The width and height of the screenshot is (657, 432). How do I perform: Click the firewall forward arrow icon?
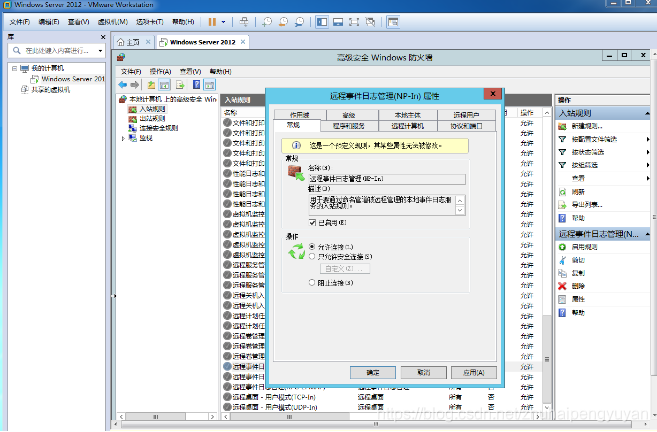(135, 85)
